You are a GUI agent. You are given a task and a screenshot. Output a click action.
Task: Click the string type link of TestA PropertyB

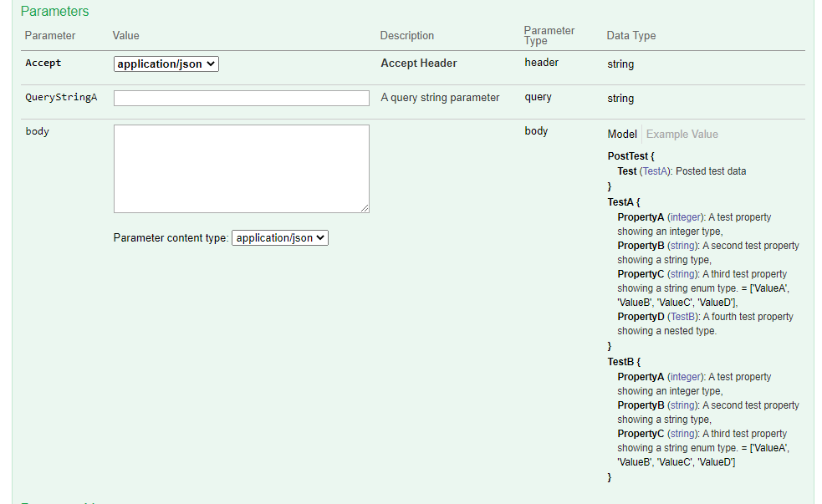point(682,246)
